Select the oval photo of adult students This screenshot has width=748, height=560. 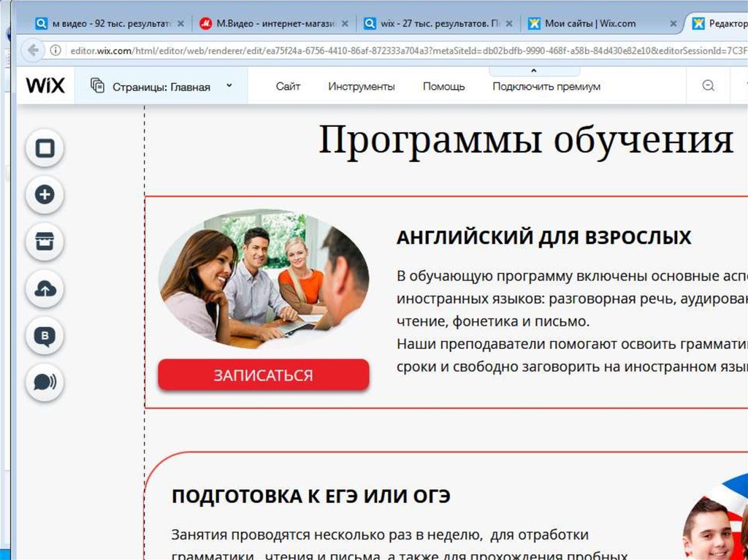pos(263,280)
